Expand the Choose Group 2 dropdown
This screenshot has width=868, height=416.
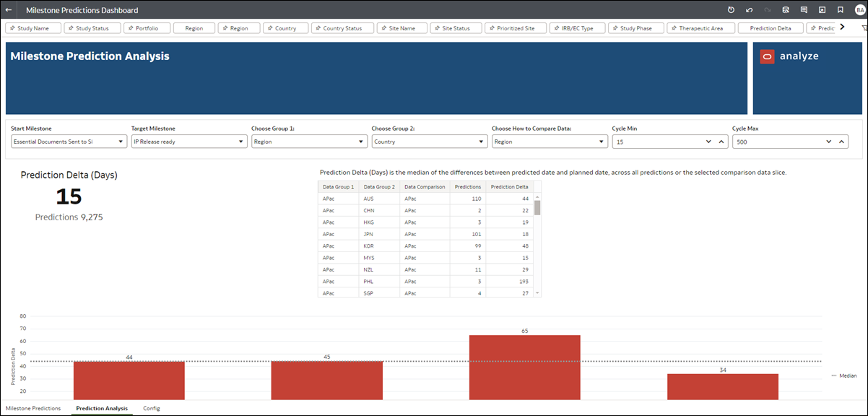pyautogui.click(x=430, y=142)
